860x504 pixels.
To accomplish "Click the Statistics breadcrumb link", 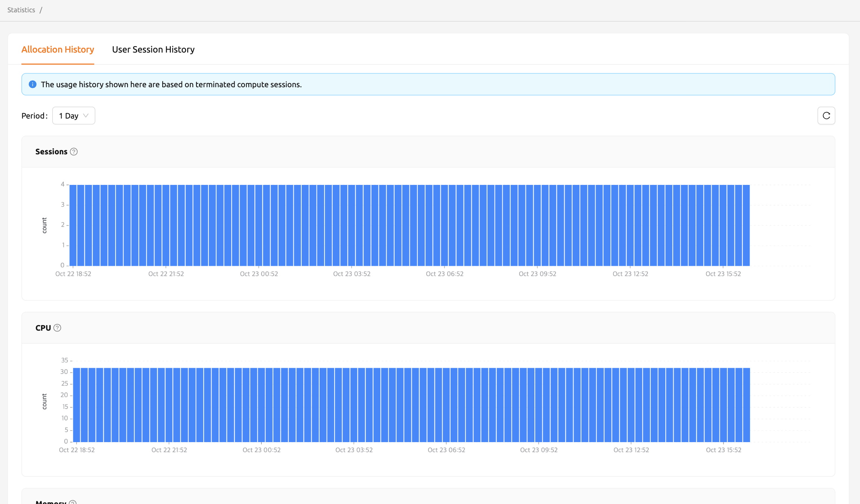I will (21, 10).
